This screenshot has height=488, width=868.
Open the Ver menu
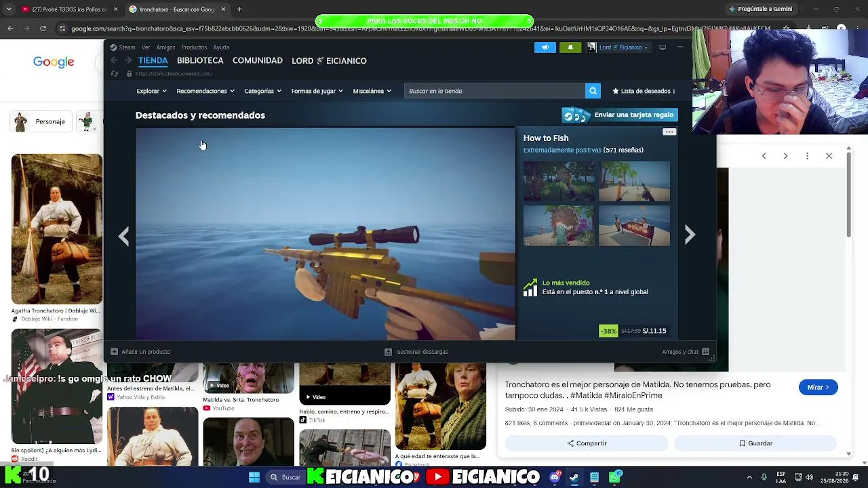pos(146,47)
